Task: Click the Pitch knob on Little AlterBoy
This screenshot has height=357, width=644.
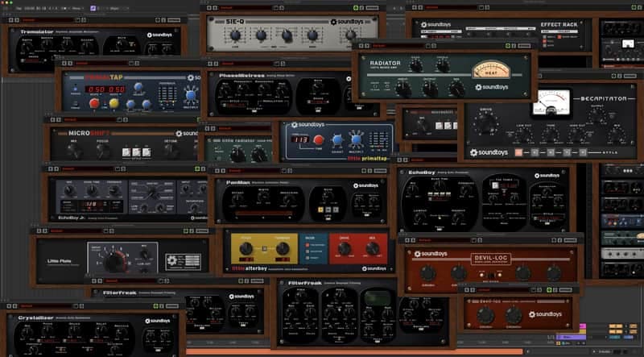Action: (x=246, y=248)
